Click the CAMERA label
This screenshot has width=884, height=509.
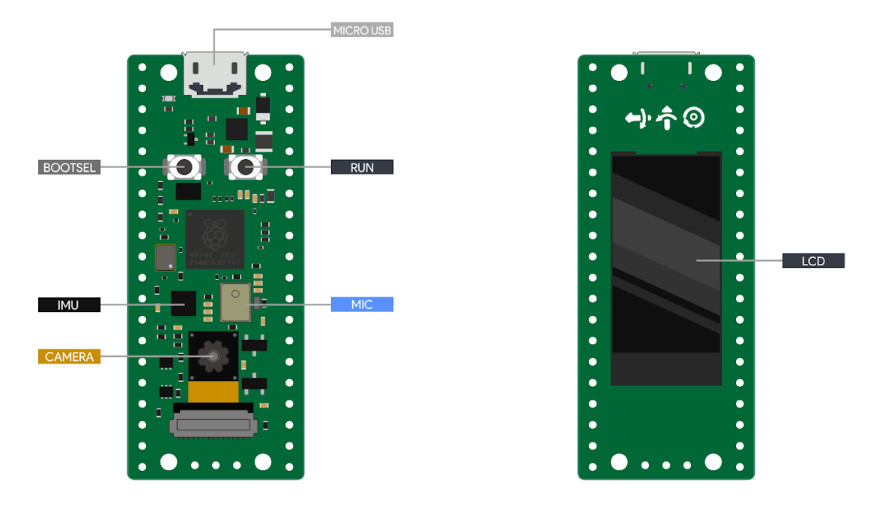(69, 357)
